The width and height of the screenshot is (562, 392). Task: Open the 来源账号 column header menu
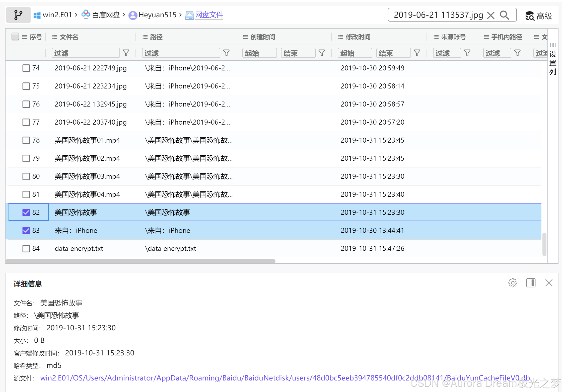click(436, 37)
